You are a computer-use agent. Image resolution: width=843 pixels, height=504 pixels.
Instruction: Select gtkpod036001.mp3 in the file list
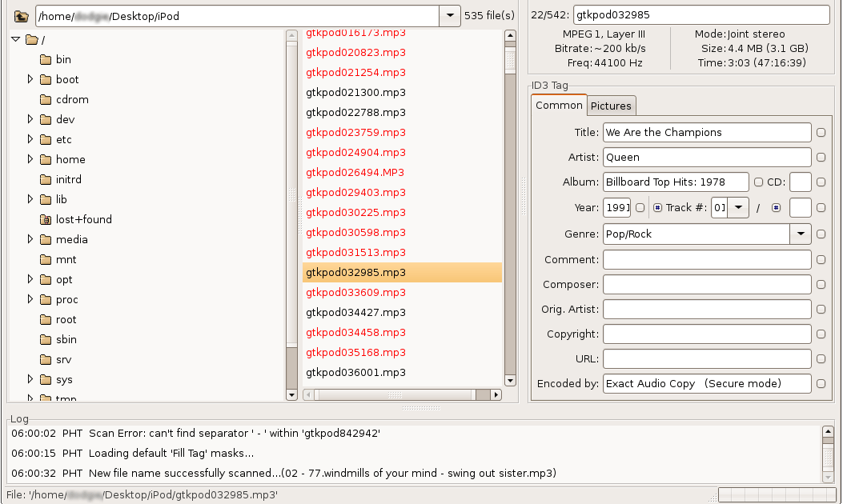[354, 372]
